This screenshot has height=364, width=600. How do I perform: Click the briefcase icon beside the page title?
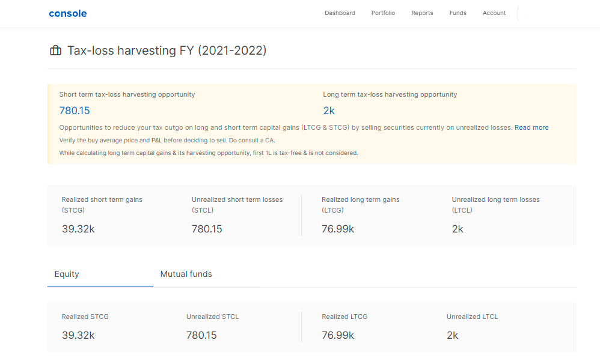[55, 50]
